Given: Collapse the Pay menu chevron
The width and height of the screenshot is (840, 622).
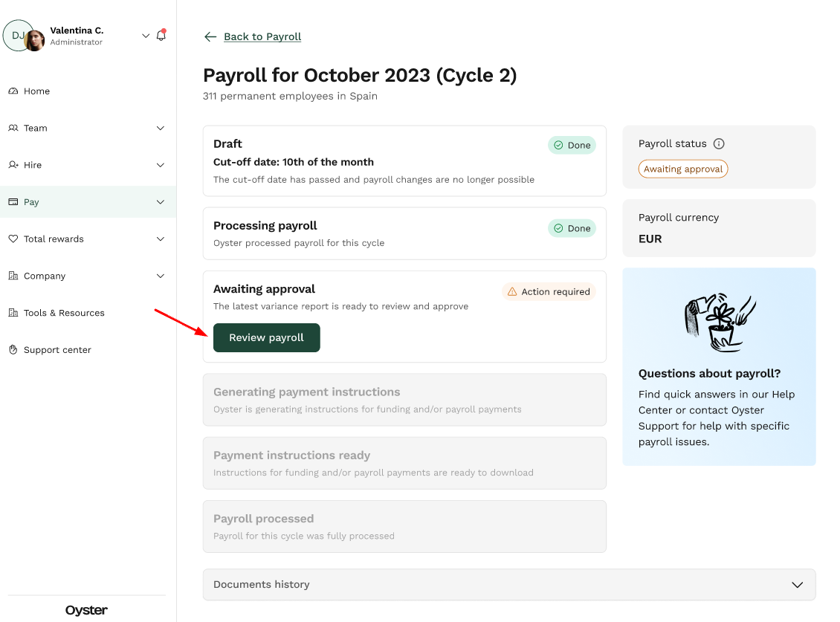Looking at the screenshot, I should coord(160,202).
